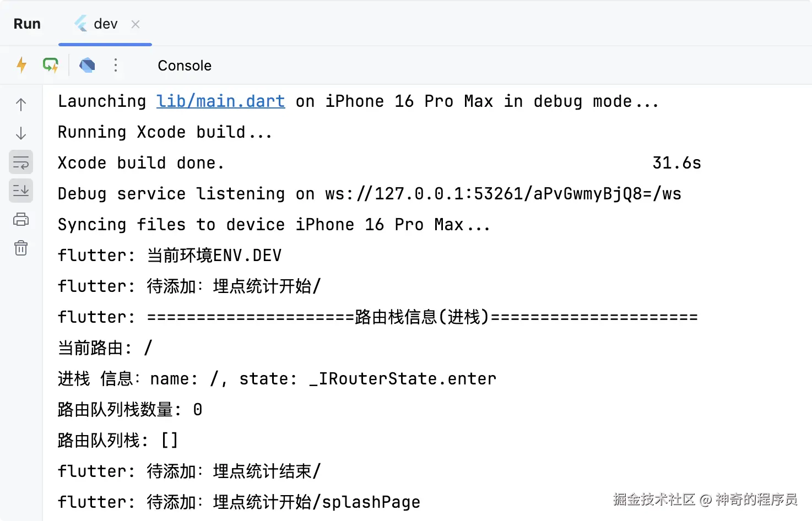Screen dimensions: 812x521
Task: Open Flutter DevTools via the Dart icon
Action: (x=86, y=64)
